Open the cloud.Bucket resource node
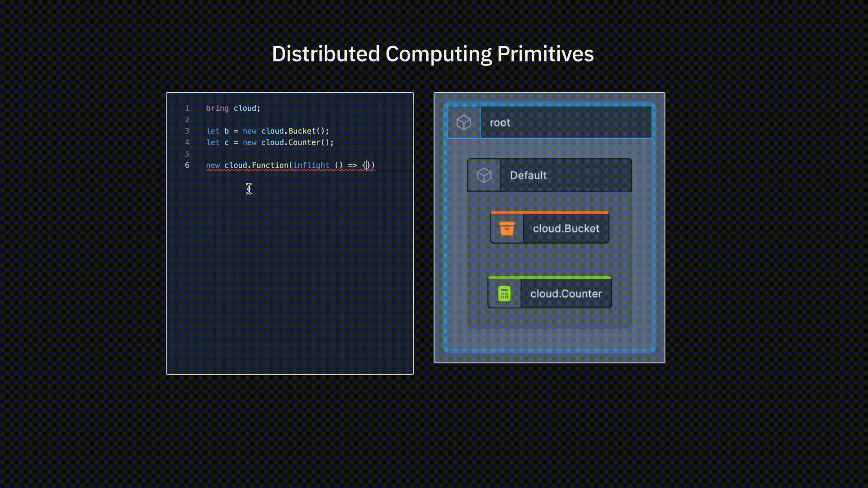 click(550, 228)
